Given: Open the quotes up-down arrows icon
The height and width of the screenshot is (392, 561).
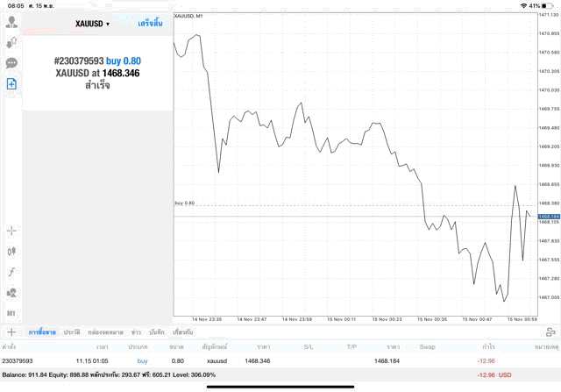Looking at the screenshot, I should pyautogui.click(x=11, y=42).
